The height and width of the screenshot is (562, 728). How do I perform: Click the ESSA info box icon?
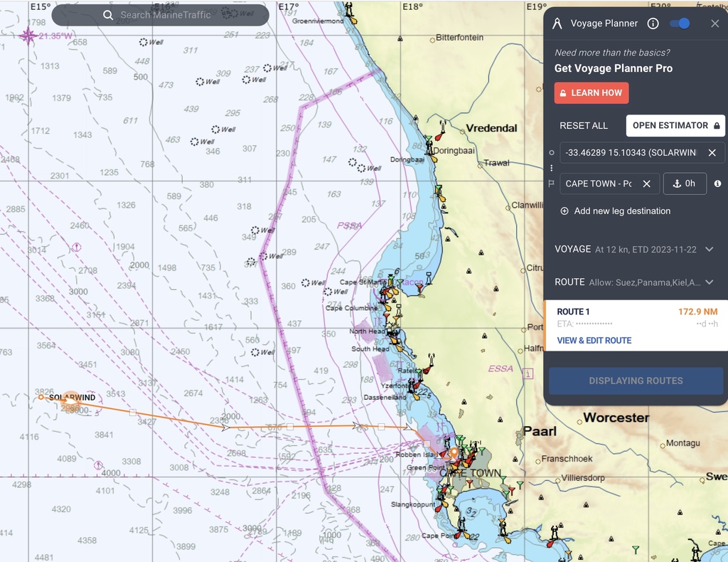[x=528, y=373]
